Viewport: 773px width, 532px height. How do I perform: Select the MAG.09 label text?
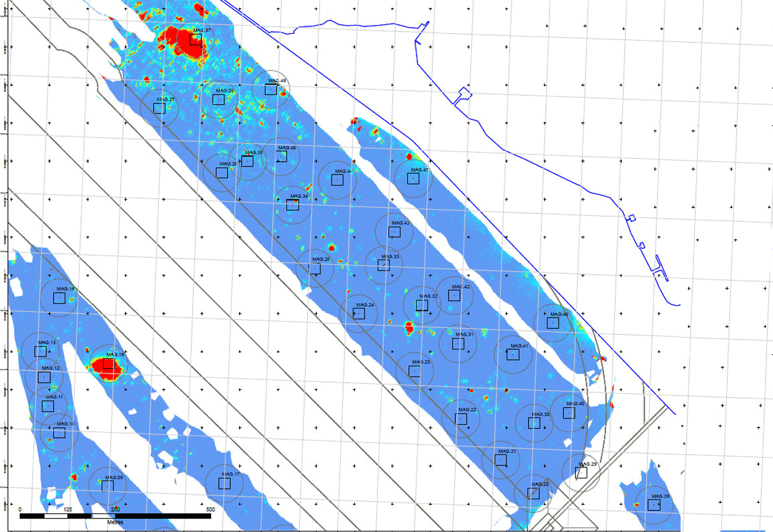coord(113,477)
